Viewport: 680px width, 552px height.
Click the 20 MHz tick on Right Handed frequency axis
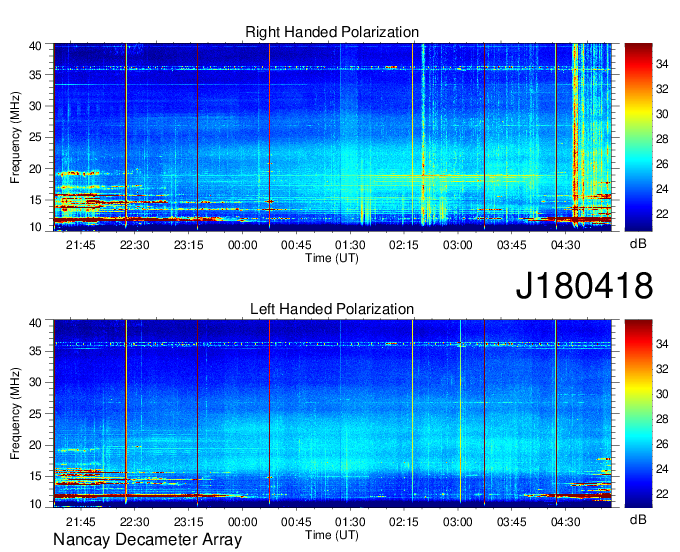point(35,169)
